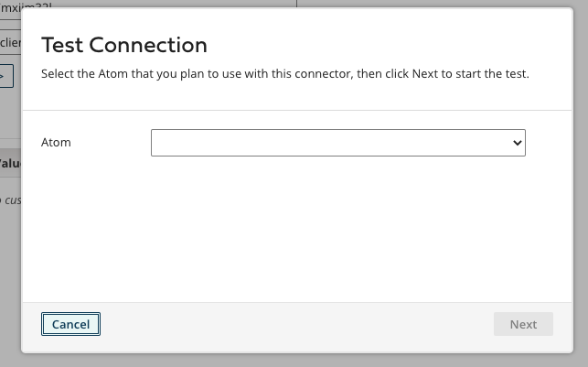Click the word "Next" in the instruction sentence

425,73
